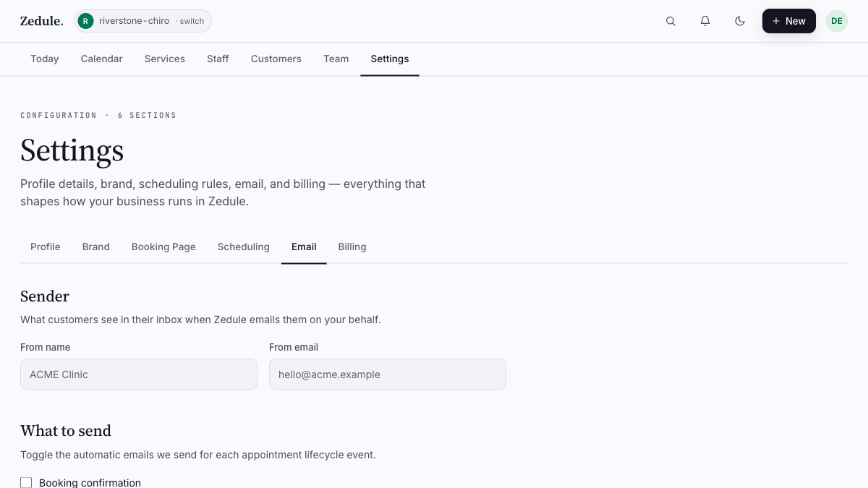Image resolution: width=868 pixels, height=488 pixels.
Task: Switch to the Brand settings section
Action: coord(96,247)
